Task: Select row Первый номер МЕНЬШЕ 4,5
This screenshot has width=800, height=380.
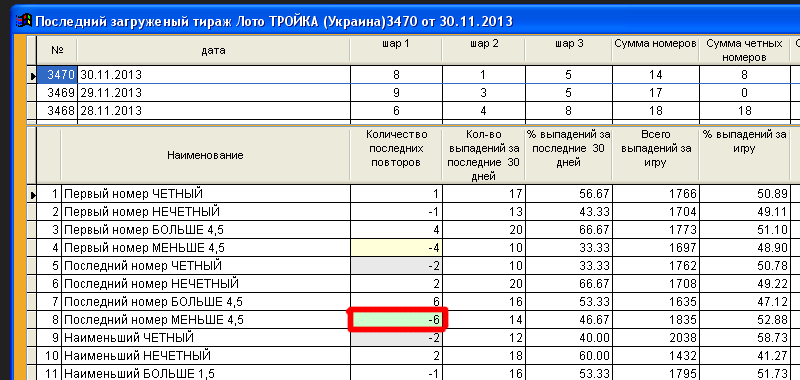Action: [x=205, y=248]
